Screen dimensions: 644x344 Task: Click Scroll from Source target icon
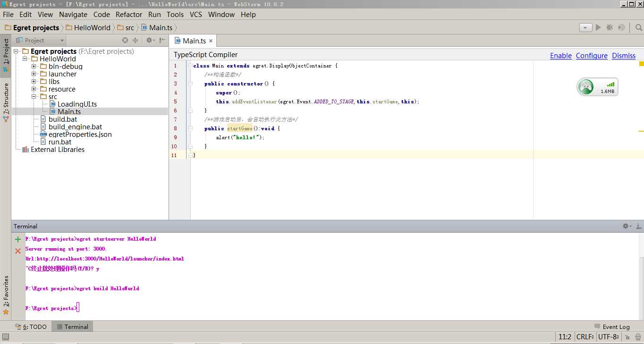(x=125, y=41)
